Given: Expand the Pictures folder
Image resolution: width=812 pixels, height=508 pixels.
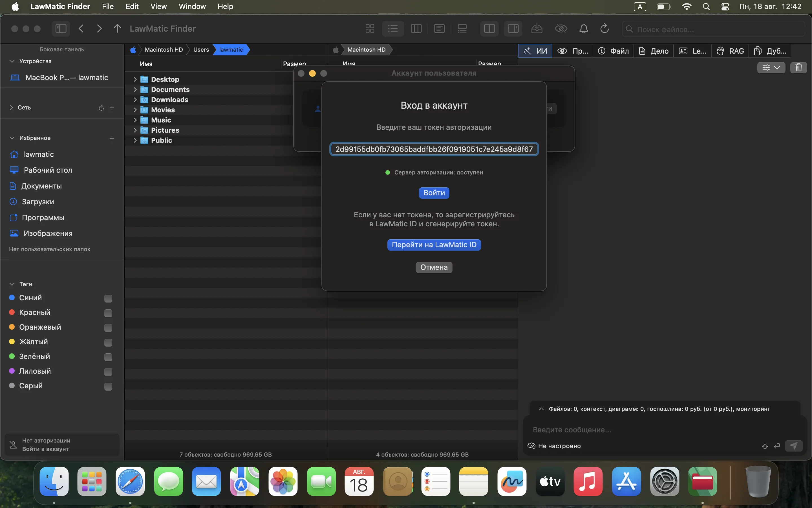Looking at the screenshot, I should (x=135, y=130).
